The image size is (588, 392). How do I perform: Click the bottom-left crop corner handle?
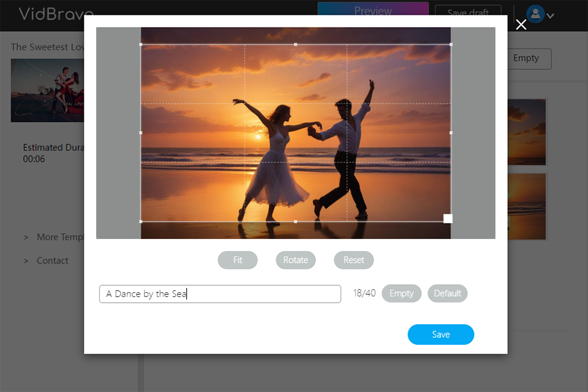(141, 222)
